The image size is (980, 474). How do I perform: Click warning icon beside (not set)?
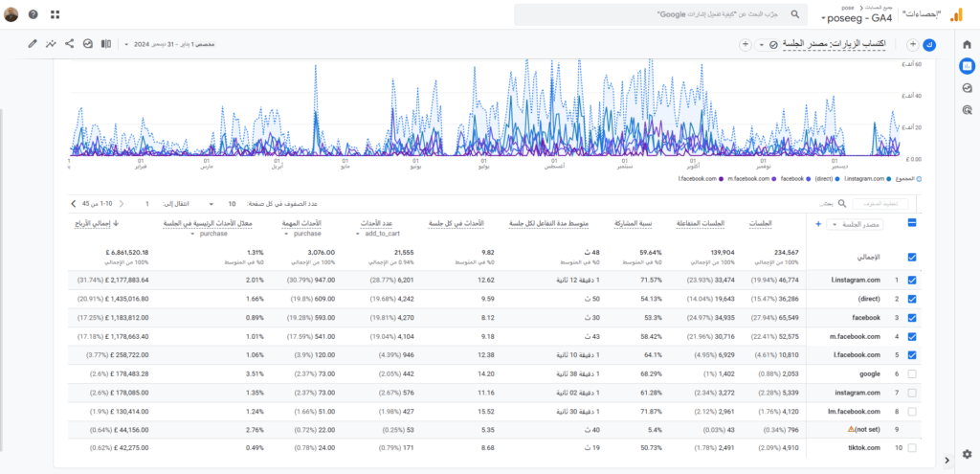(x=851, y=430)
